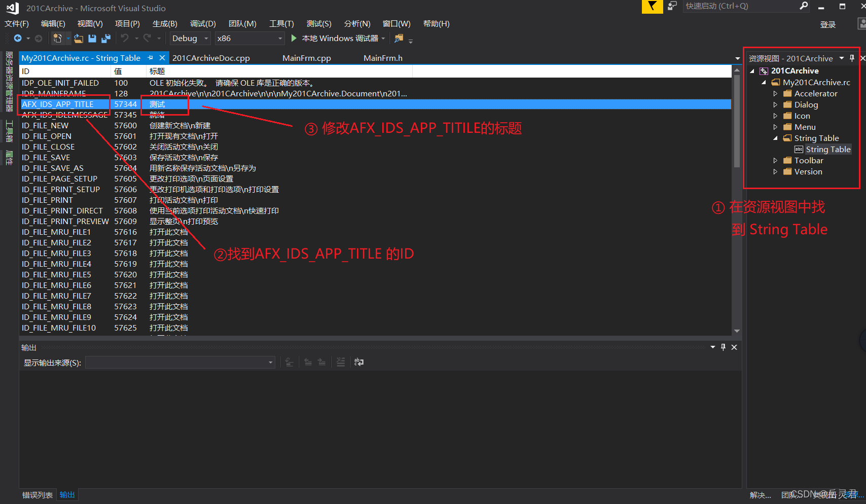Click the 登录 sign-in link
Viewport: 866px width, 504px height.
coord(828,24)
